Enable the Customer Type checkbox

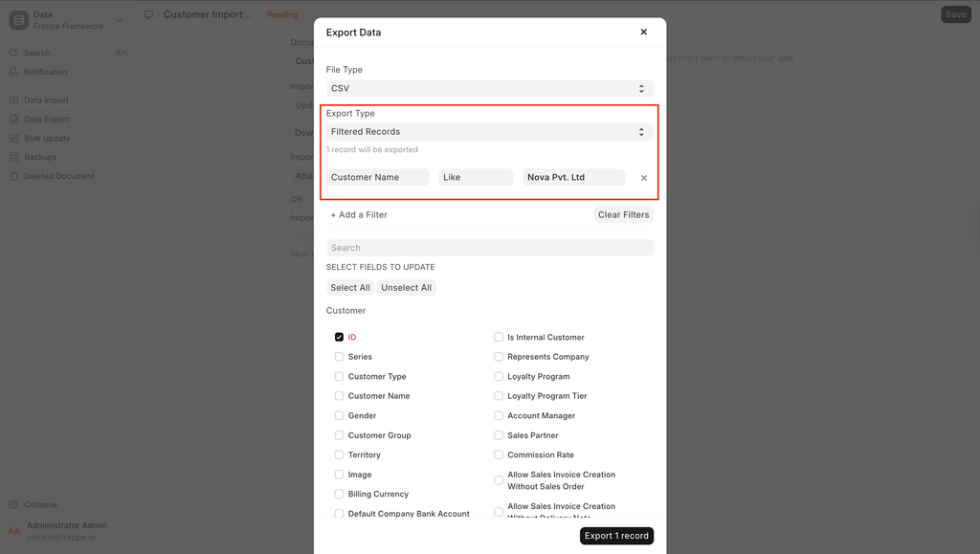339,376
